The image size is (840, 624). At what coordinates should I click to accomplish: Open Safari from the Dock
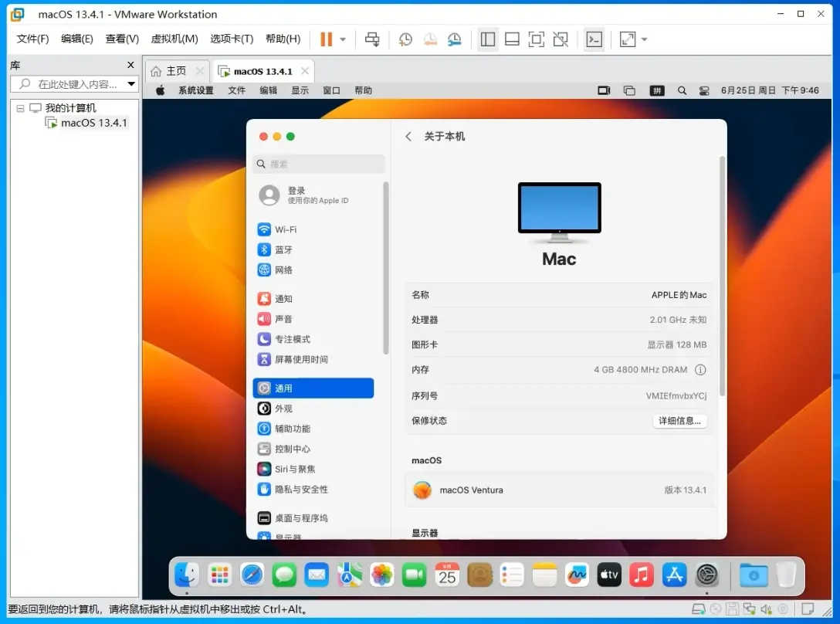pos(252,576)
